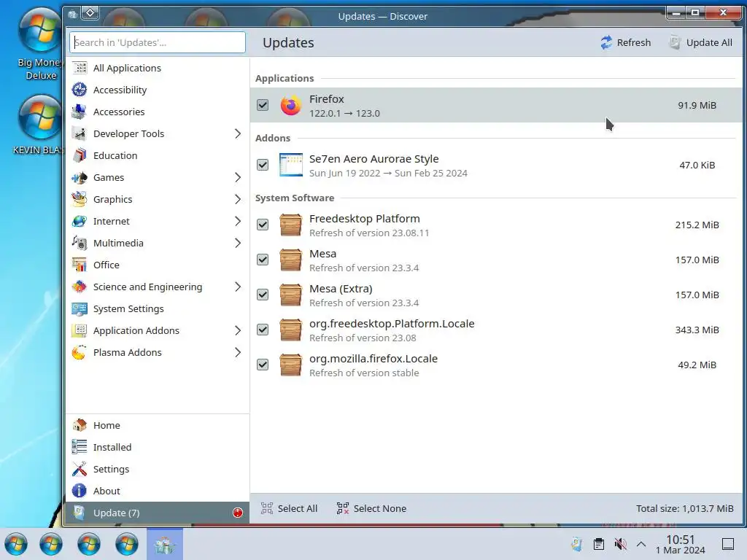The height and width of the screenshot is (560, 747).
Task: Uncheck org.freedesktop.Platform.Locale checkbox
Action: click(x=263, y=330)
